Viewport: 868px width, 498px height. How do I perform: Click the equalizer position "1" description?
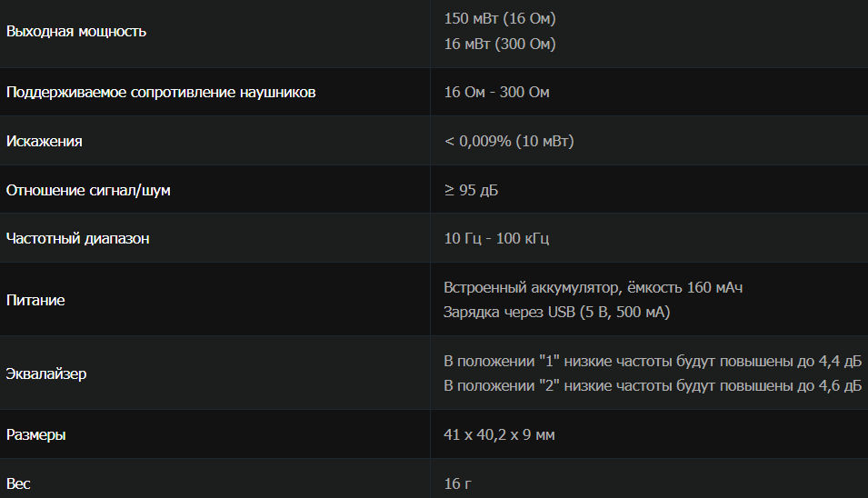pos(652,362)
